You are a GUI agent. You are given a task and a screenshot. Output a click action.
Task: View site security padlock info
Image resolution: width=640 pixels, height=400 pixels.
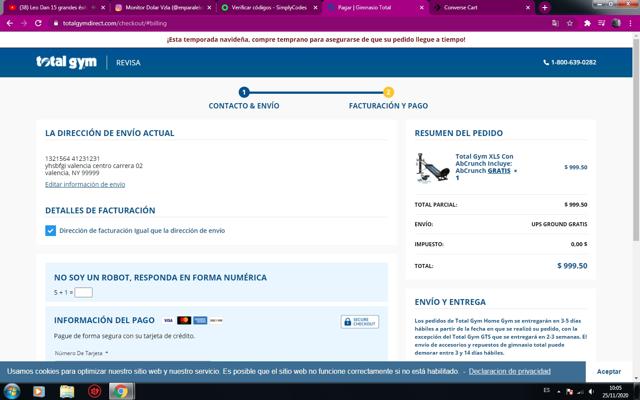click(56, 23)
